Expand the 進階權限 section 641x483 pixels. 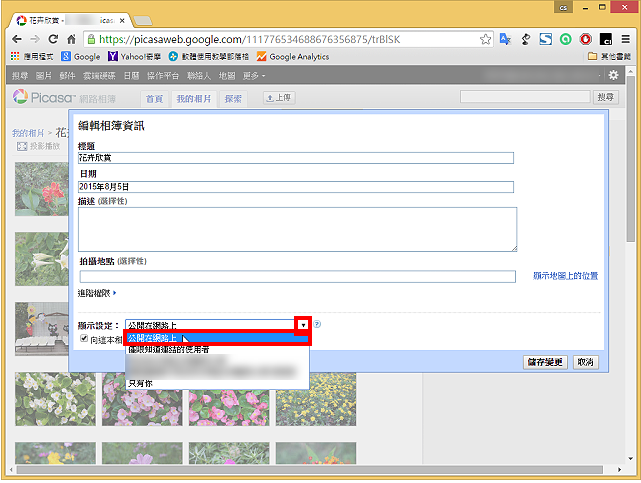coord(97,293)
